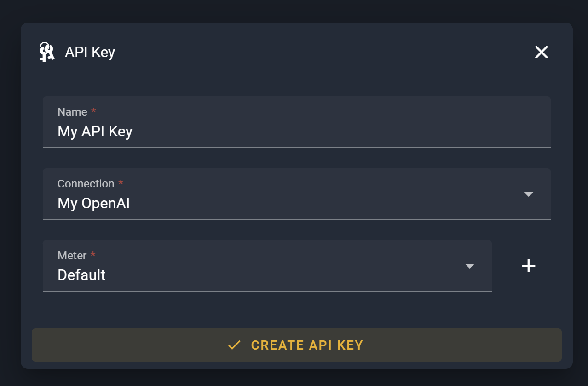Click the checkmark icon on the create button

(x=234, y=345)
